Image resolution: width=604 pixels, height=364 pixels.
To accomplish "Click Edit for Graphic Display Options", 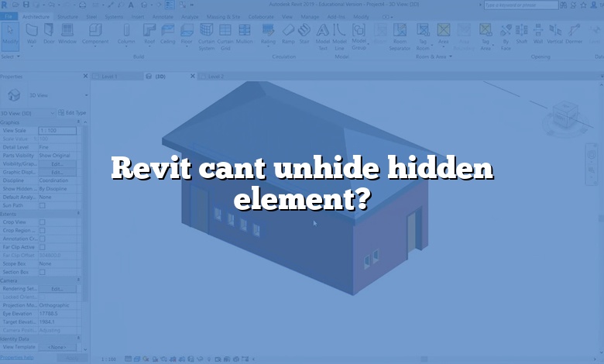I will point(57,173).
